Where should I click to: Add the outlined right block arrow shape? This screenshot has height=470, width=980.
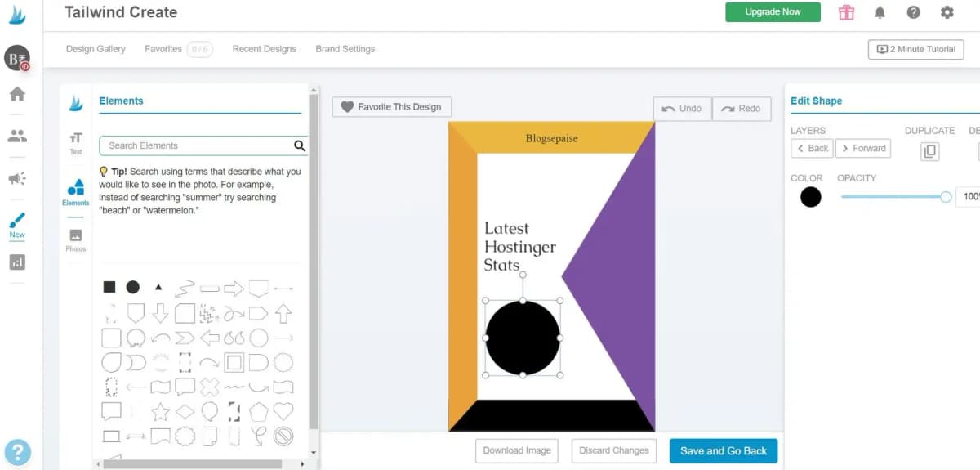point(234,288)
